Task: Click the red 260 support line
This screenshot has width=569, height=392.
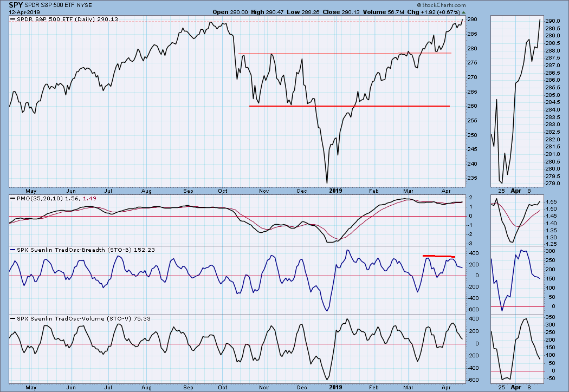Action: pyautogui.click(x=350, y=106)
